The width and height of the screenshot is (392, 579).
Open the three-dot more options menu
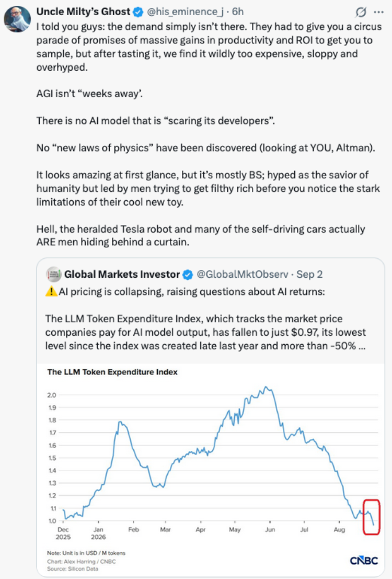(378, 12)
